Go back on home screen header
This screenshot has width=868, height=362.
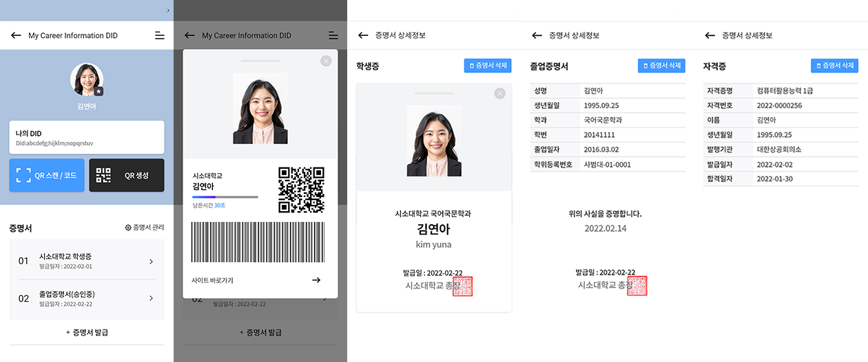(x=16, y=35)
